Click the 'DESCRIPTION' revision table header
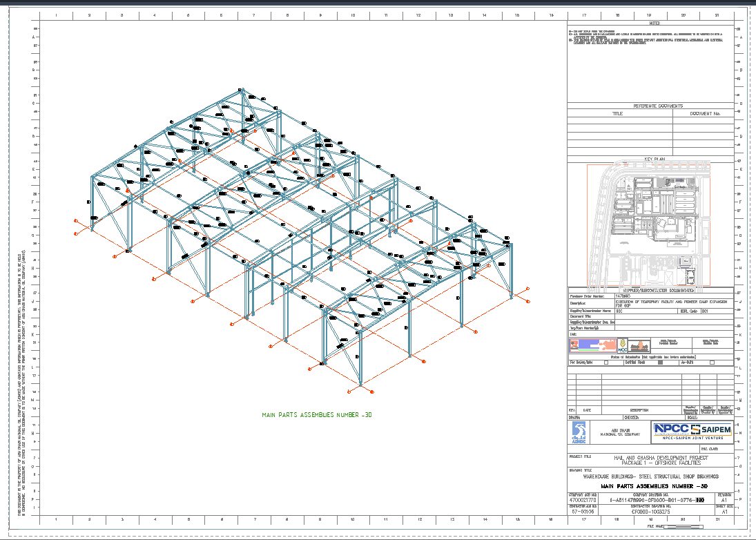 coord(639,410)
